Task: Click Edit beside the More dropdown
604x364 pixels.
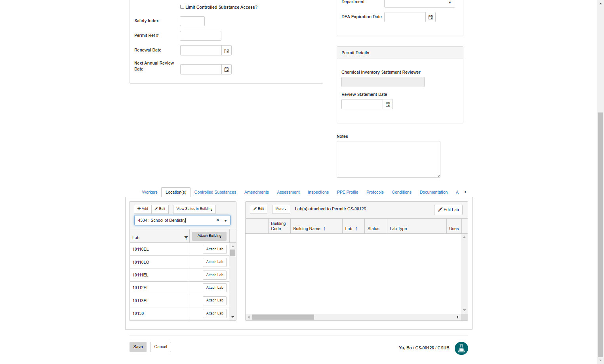Action: click(x=259, y=209)
